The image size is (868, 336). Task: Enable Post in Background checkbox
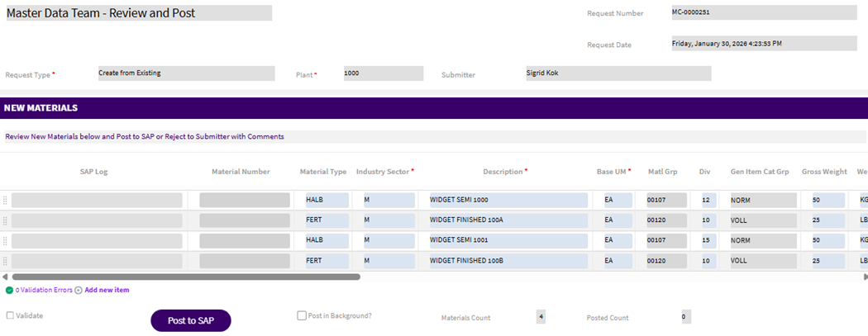click(x=302, y=315)
